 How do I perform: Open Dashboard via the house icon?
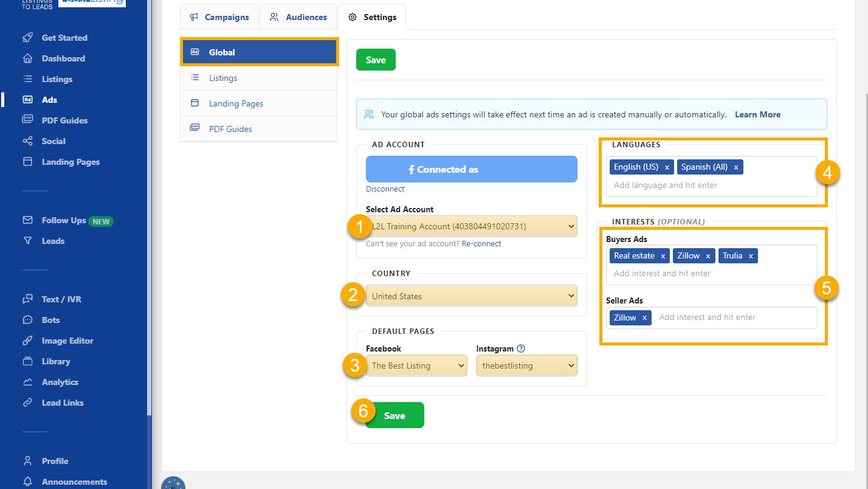coord(27,58)
